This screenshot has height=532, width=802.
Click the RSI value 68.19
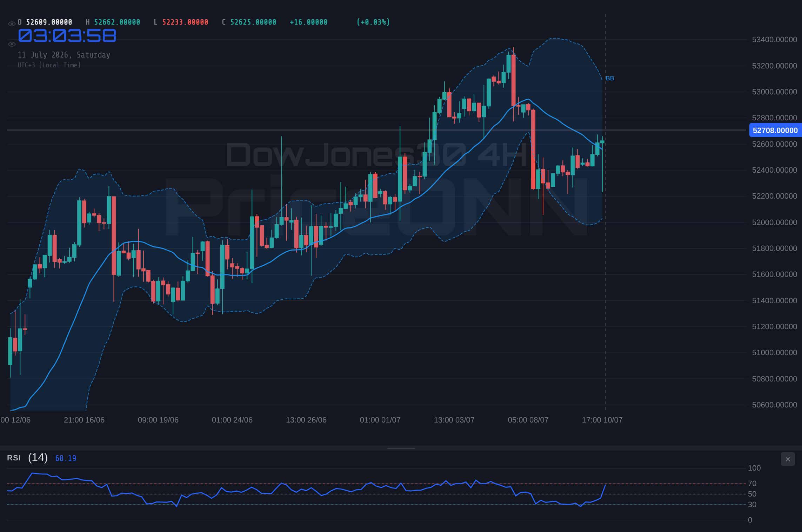coord(66,458)
